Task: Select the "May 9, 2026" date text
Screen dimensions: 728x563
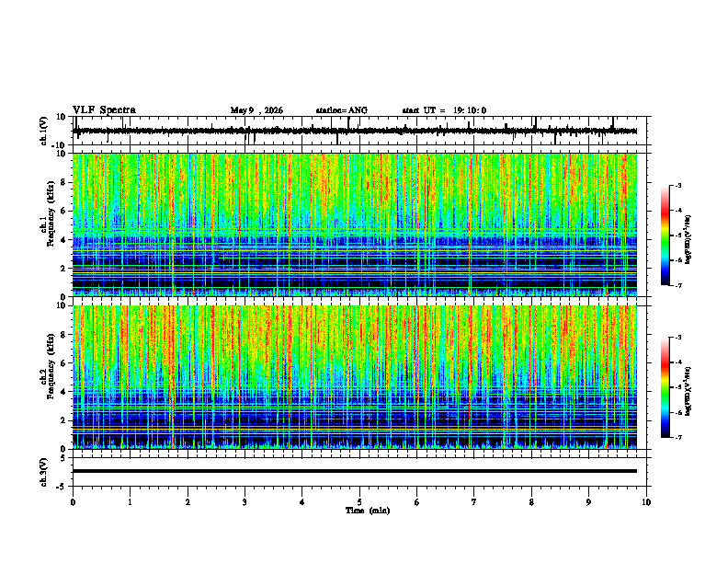Action: (256, 110)
